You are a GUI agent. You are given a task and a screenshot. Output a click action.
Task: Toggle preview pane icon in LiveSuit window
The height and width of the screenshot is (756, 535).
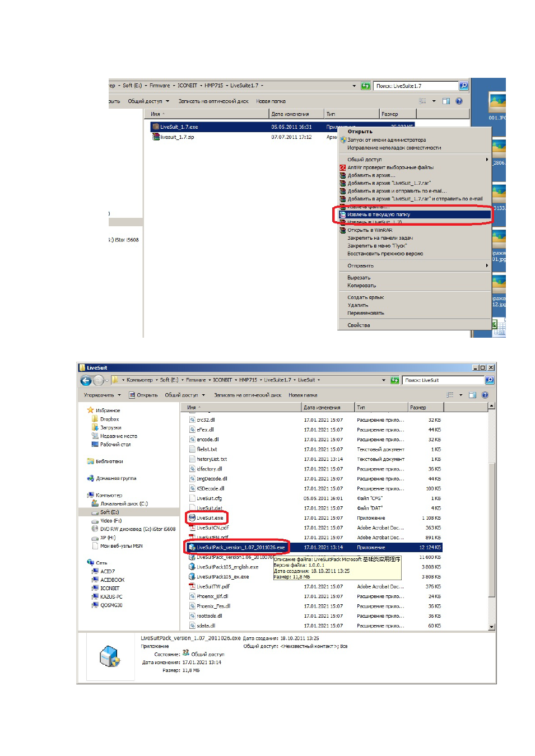472,395
